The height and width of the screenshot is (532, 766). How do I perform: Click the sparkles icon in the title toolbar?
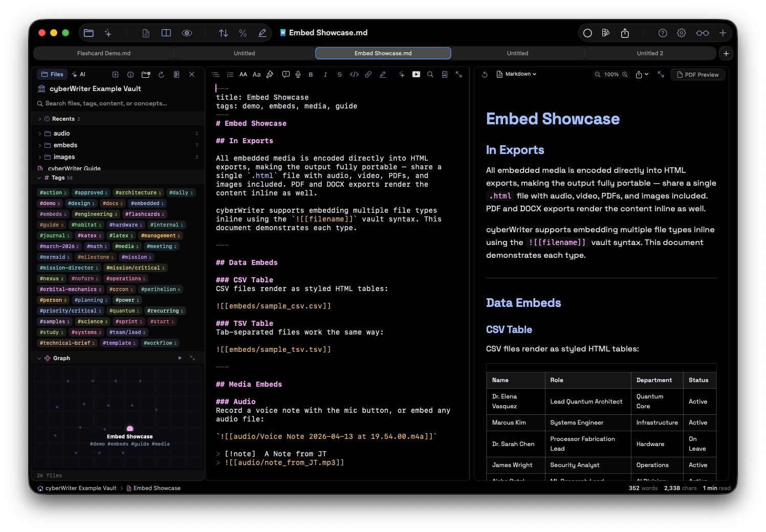coord(108,33)
